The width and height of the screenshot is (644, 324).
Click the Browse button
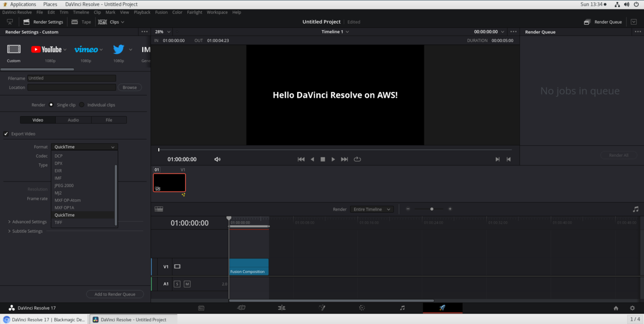point(130,87)
